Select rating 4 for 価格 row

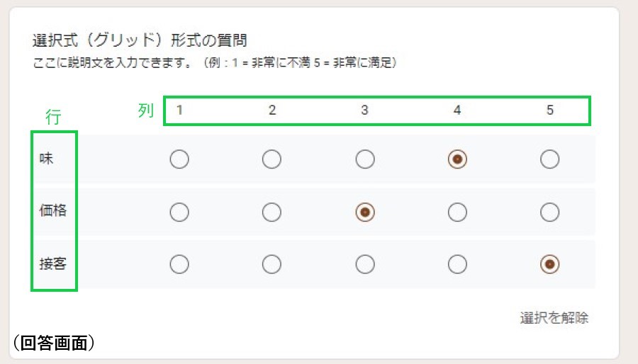(457, 212)
